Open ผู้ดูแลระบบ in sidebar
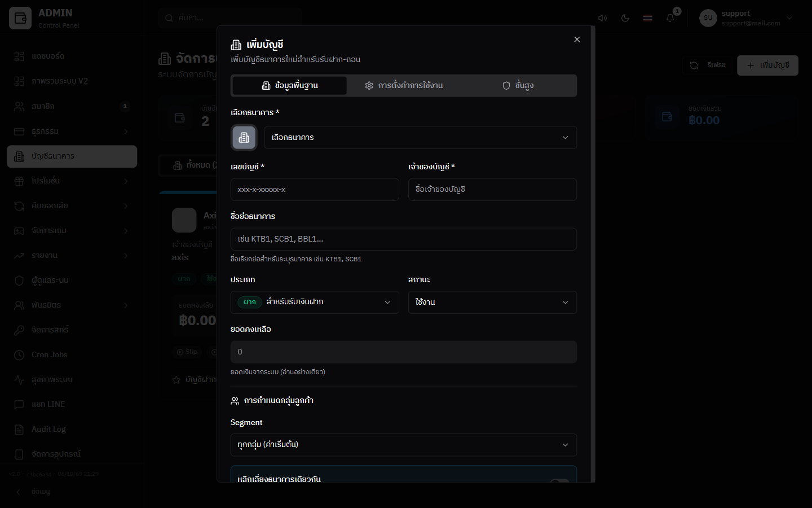Viewport: 812px width, 508px height. coord(72,280)
